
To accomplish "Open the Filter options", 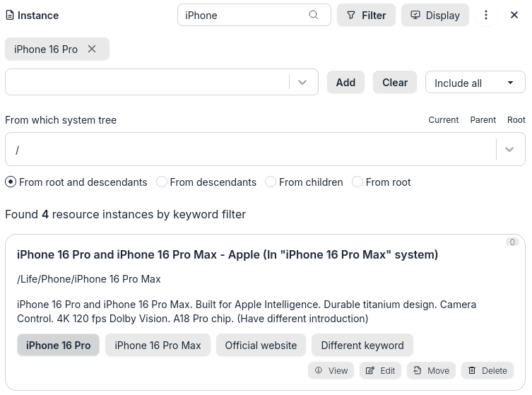I will 366,15.
